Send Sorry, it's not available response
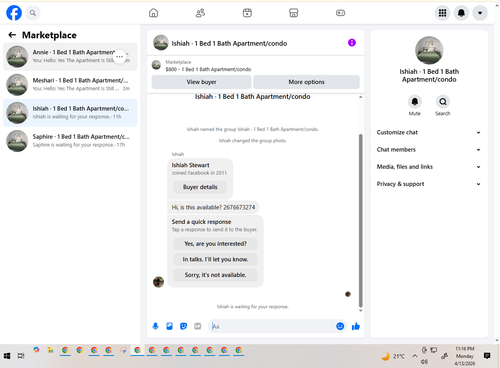The image size is (500, 368). [215, 275]
